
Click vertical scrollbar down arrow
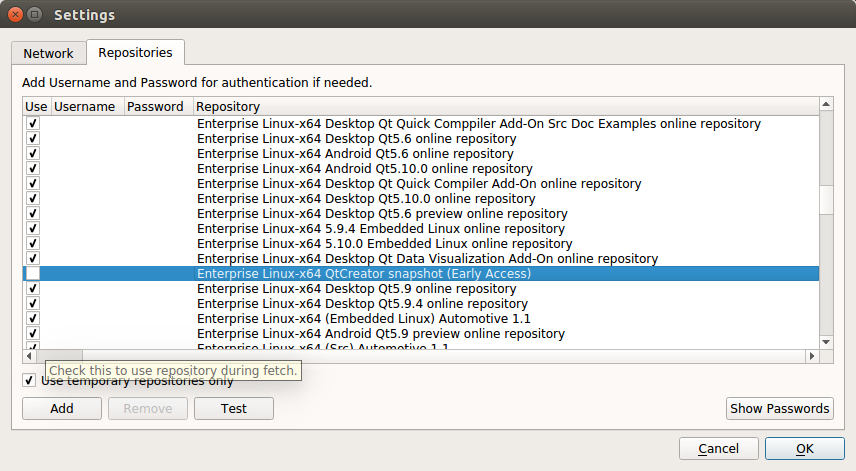[x=826, y=342]
